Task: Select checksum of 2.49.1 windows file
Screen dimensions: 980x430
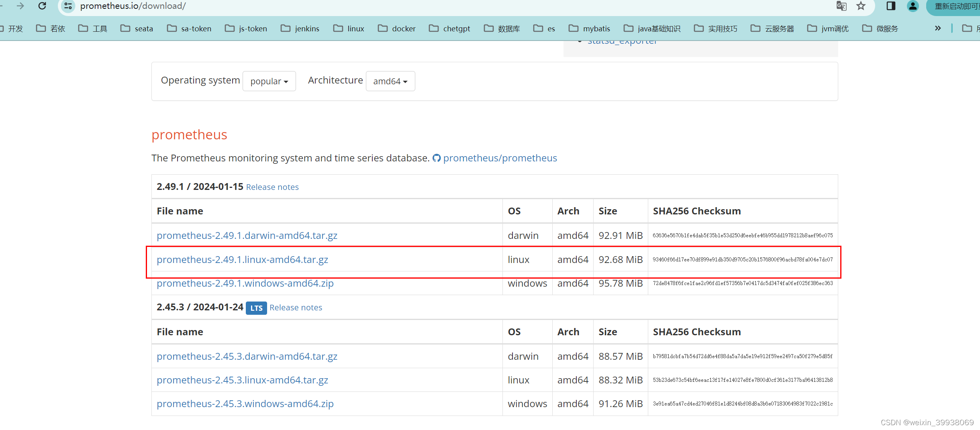Action: [x=743, y=283]
